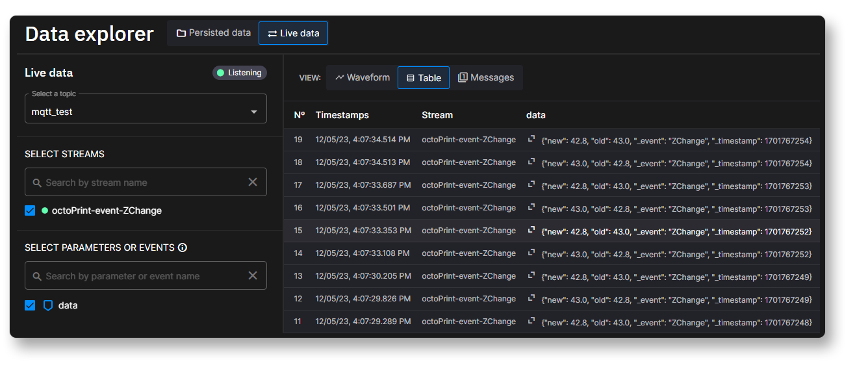Click timestamp 12/05/23, 4:07:33.108 PM

coord(363,253)
